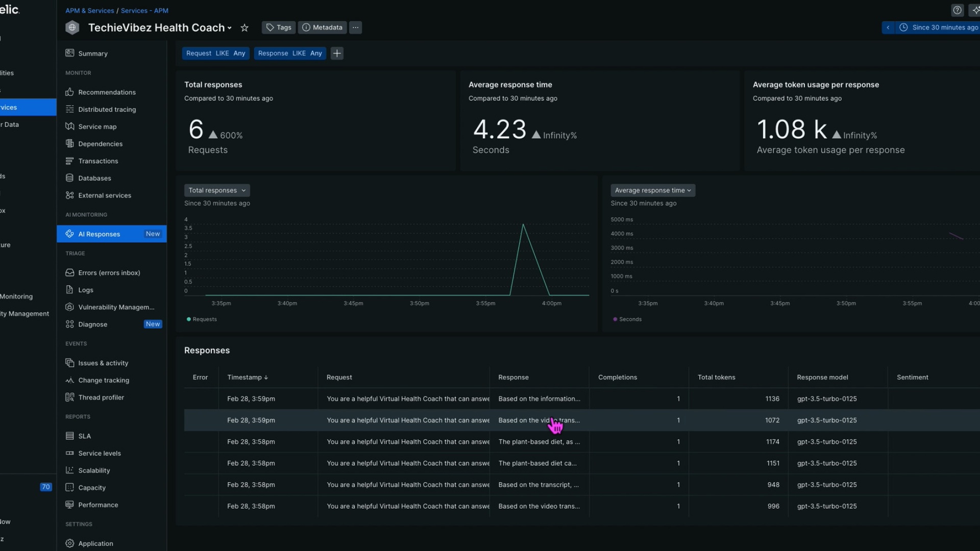Click the Diagnose icon

[70, 324]
